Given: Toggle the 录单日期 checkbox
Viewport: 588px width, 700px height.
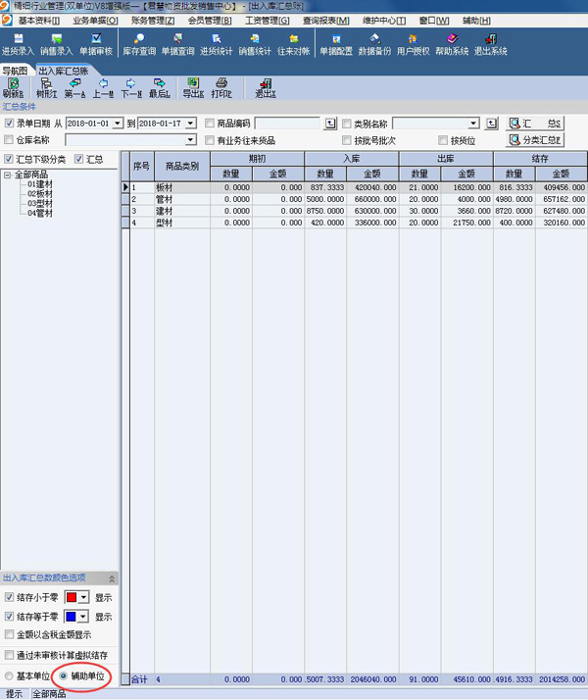Looking at the screenshot, I should [x=10, y=125].
